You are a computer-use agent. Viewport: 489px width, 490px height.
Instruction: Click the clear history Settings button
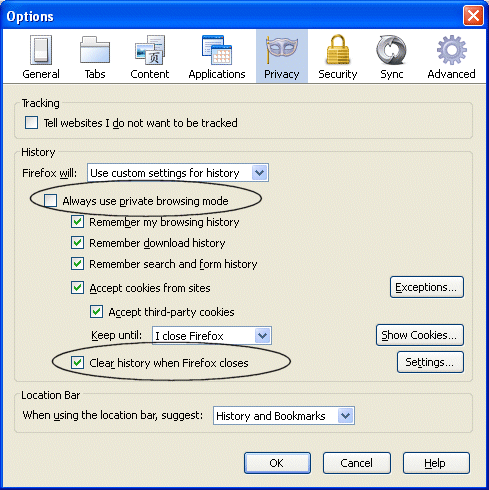coord(430,362)
